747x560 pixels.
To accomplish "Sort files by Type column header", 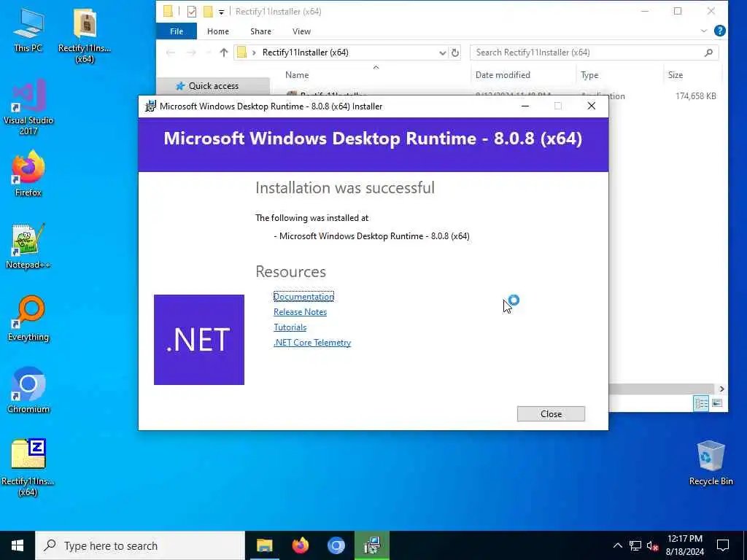I will pos(589,75).
